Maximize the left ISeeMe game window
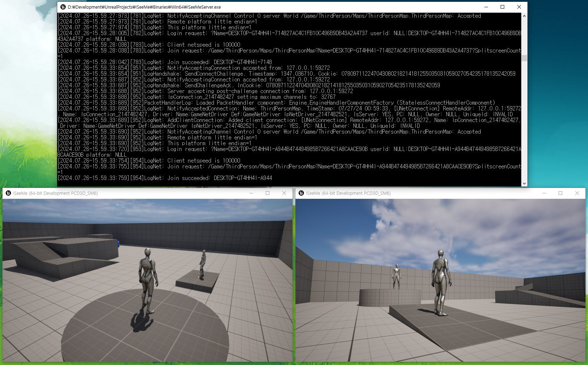This screenshot has height=365, width=588. tap(268, 193)
